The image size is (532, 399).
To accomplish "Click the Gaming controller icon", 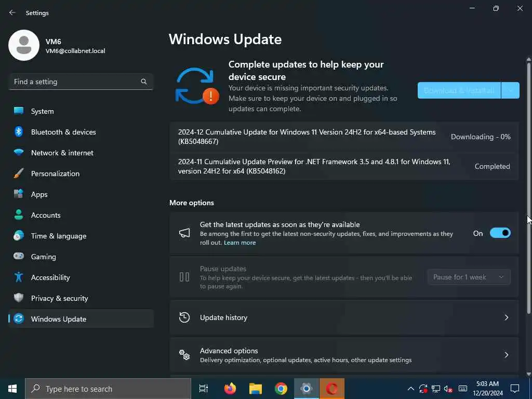I will pyautogui.click(x=19, y=256).
